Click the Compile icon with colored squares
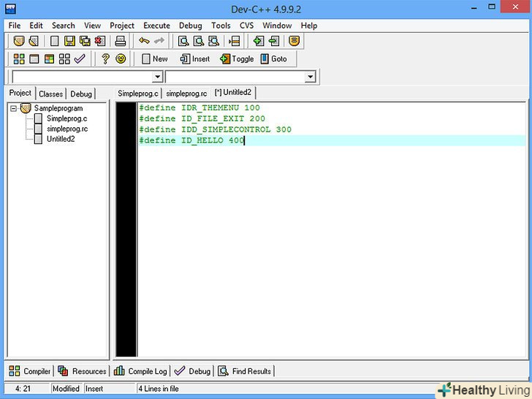Image resolution: width=532 pixels, height=399 pixels. [19, 59]
